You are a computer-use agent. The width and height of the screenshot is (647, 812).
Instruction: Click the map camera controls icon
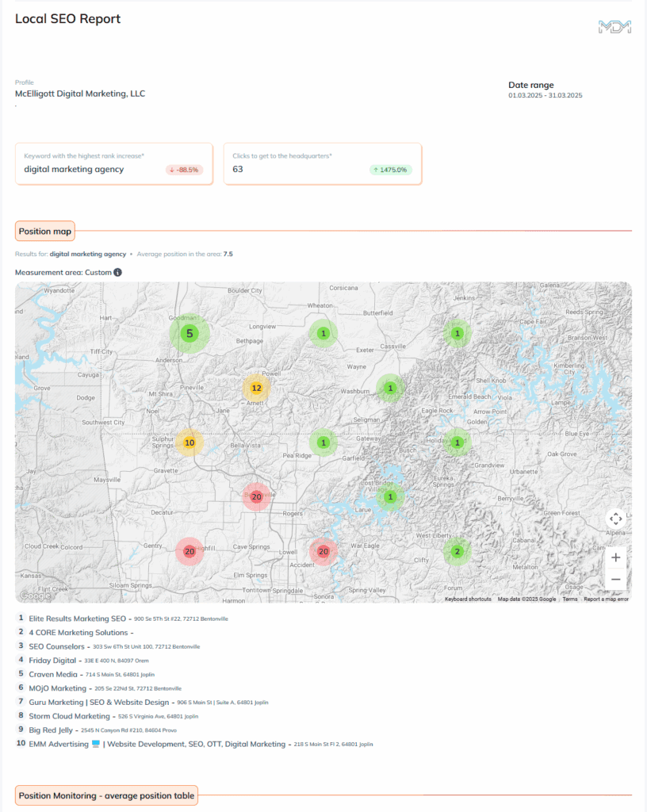tap(615, 519)
